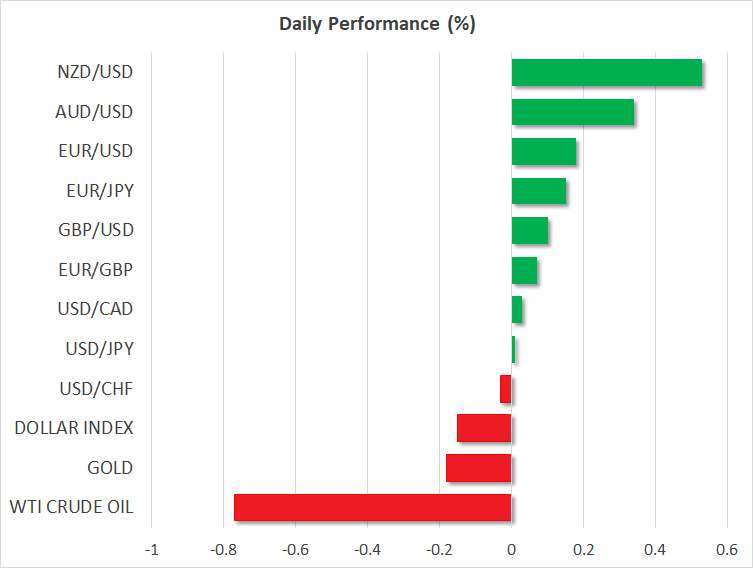Screen dimensions: 753x568
Task: Click the red DOLLAR INDEX bar
Action: tap(484, 428)
